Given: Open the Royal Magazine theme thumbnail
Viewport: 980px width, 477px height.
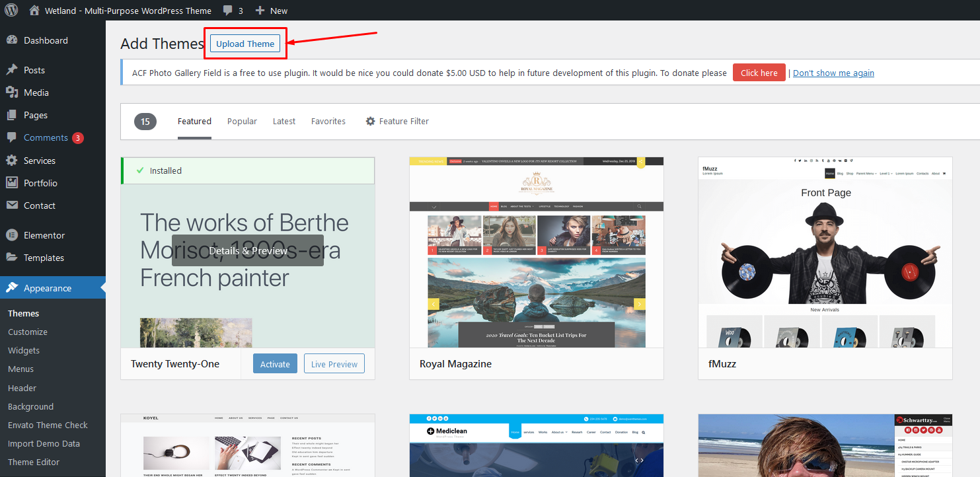Looking at the screenshot, I should point(536,252).
